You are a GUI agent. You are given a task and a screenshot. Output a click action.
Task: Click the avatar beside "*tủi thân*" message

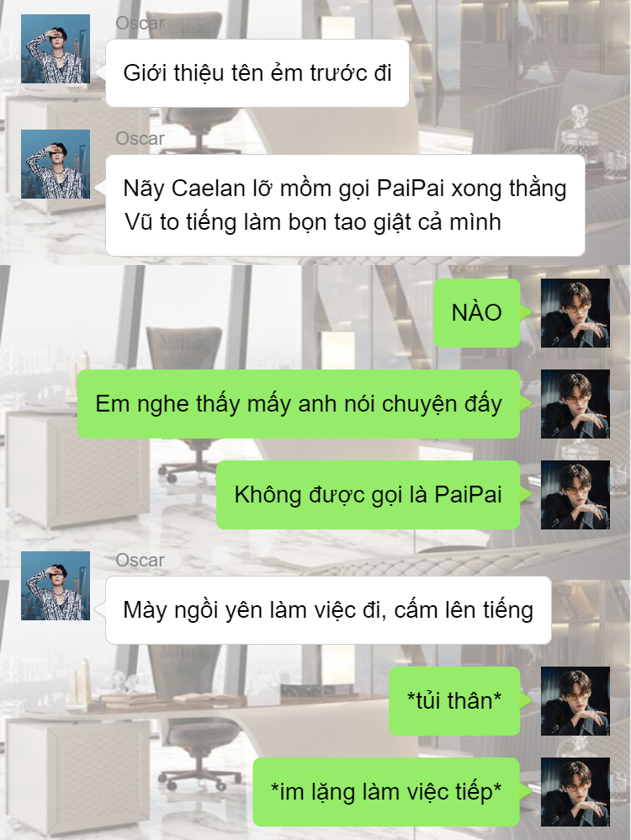tap(575, 701)
